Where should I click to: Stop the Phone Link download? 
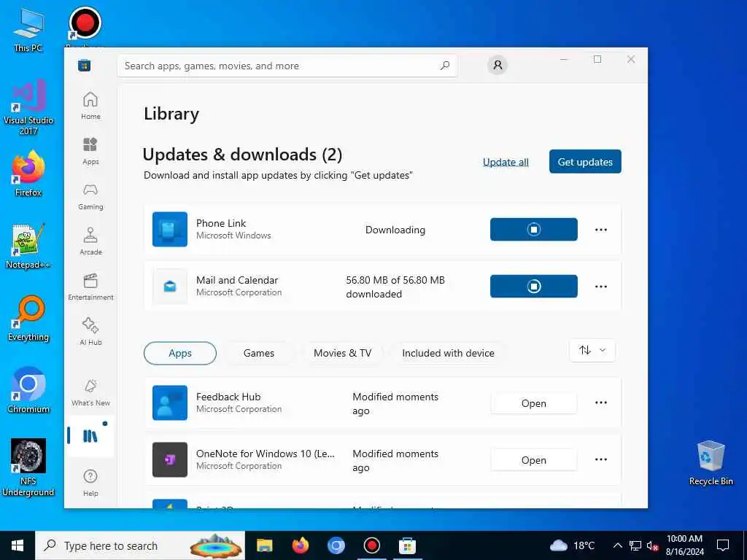coord(533,230)
